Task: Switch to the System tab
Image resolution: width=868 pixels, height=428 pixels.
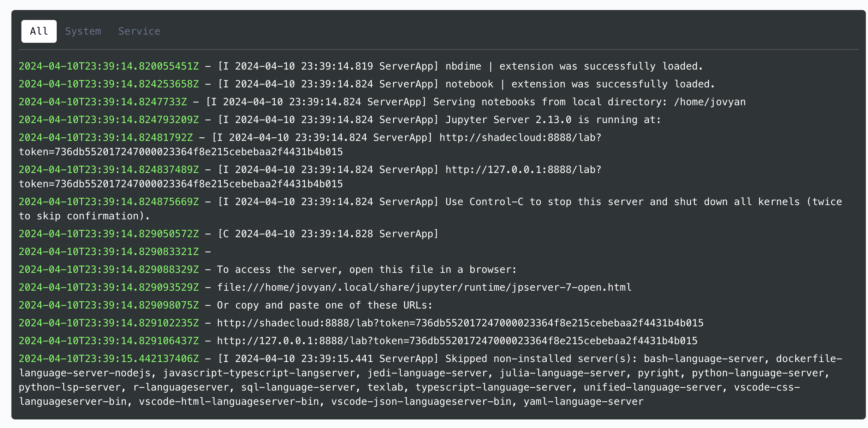Action: coord(83,31)
